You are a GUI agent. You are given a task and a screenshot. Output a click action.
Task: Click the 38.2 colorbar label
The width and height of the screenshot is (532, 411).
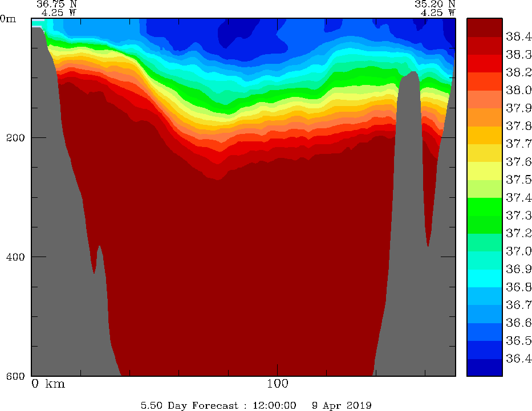click(519, 72)
